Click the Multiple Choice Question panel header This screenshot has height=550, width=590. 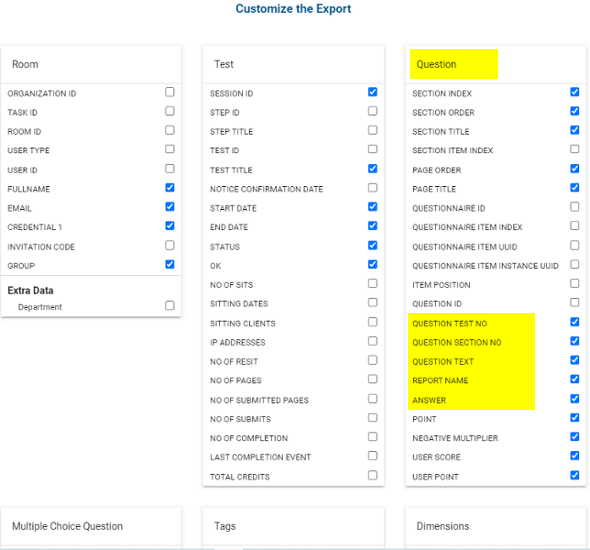tap(91, 526)
